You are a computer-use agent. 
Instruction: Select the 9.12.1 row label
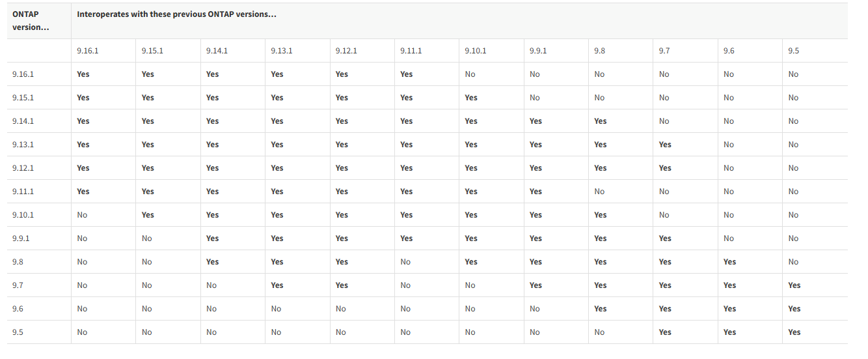tap(23, 168)
